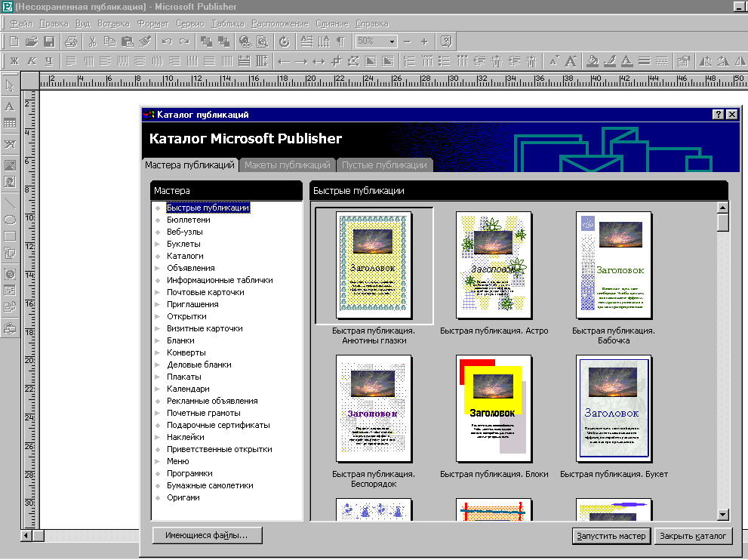Image resolution: width=748 pixels, height=560 pixels.
Task: Toggle bold formatting button Ж
Action: pyautogui.click(x=14, y=61)
